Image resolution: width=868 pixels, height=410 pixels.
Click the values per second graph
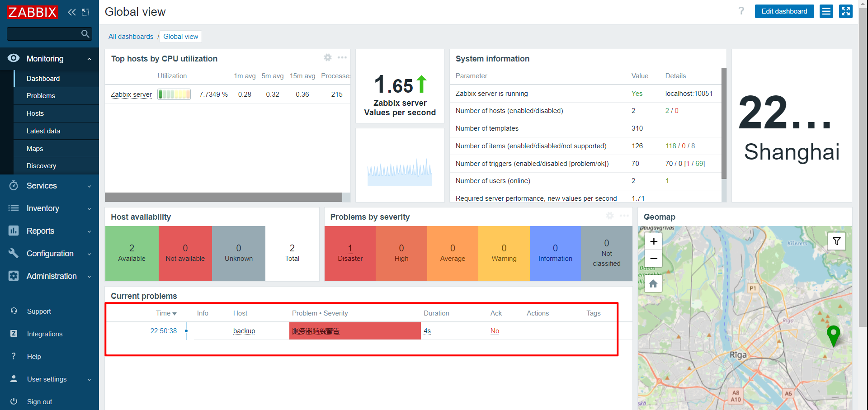coord(400,172)
